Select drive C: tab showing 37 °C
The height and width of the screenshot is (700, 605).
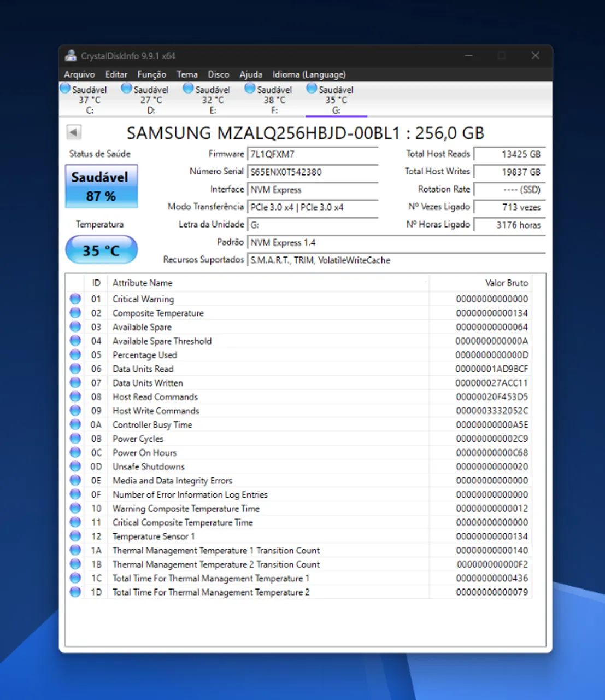pos(89,99)
